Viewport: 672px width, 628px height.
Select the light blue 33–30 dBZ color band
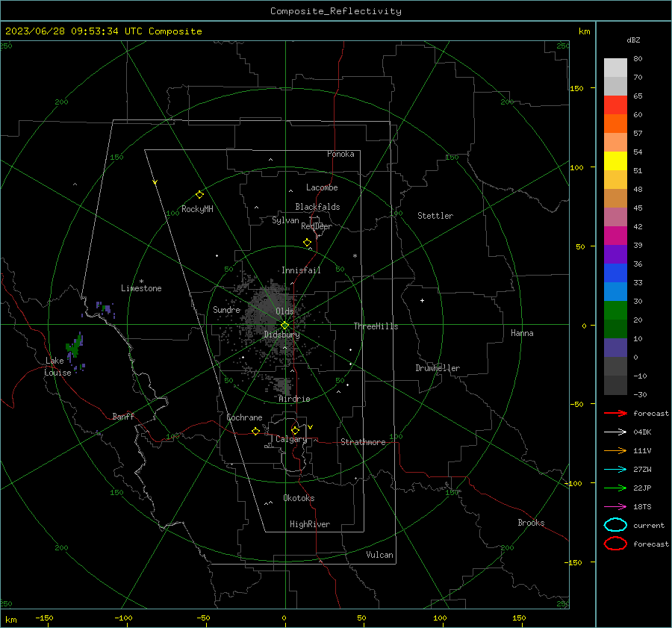(615, 291)
